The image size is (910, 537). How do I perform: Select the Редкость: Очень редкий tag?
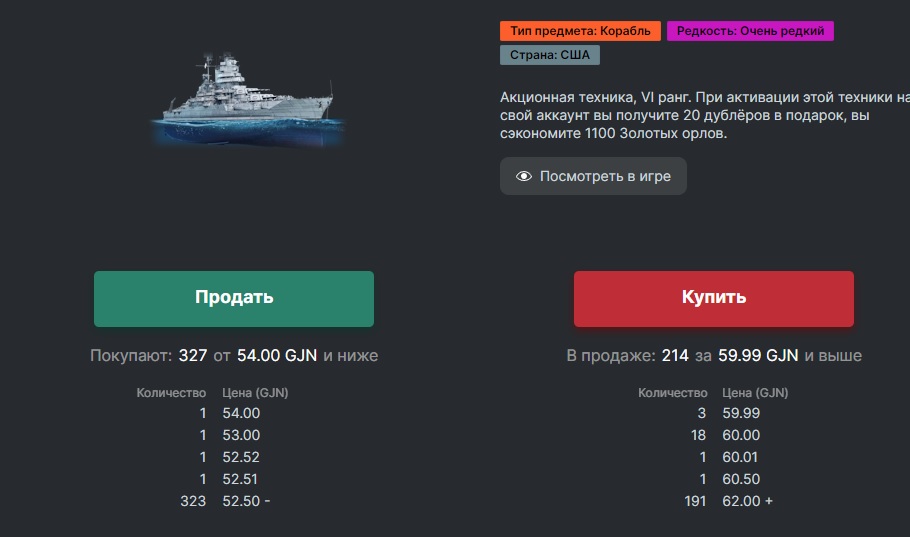750,31
